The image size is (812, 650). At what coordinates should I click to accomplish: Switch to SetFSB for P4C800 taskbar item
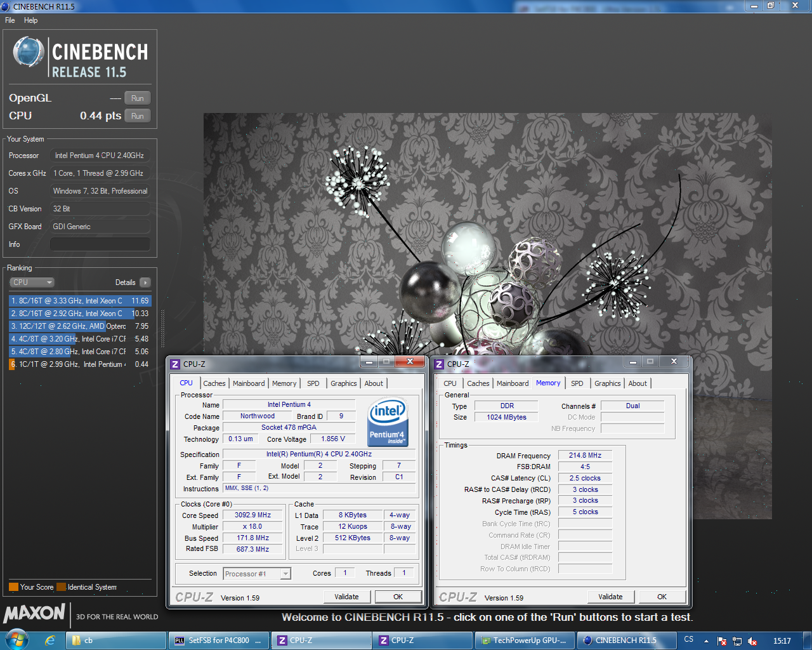tap(219, 640)
